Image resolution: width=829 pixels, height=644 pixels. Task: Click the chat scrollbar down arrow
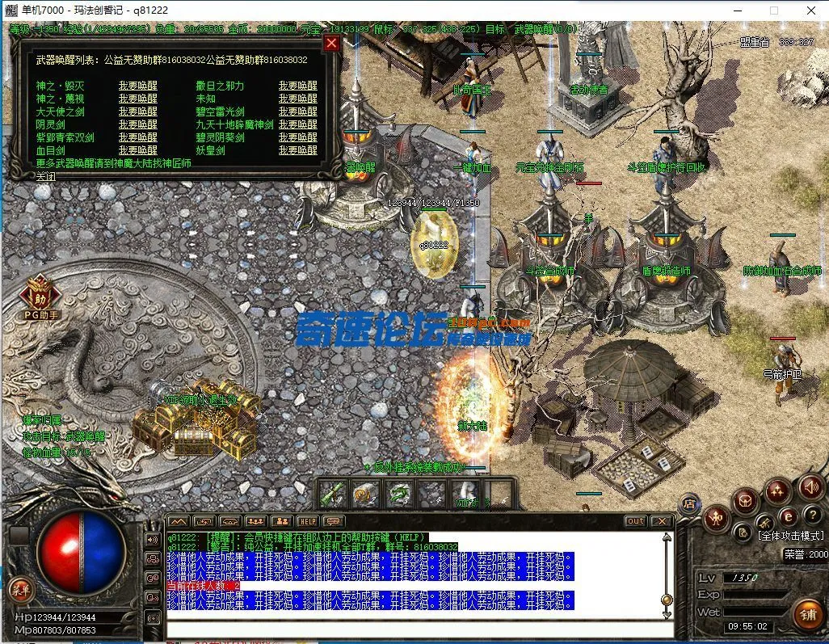pyautogui.click(x=667, y=614)
